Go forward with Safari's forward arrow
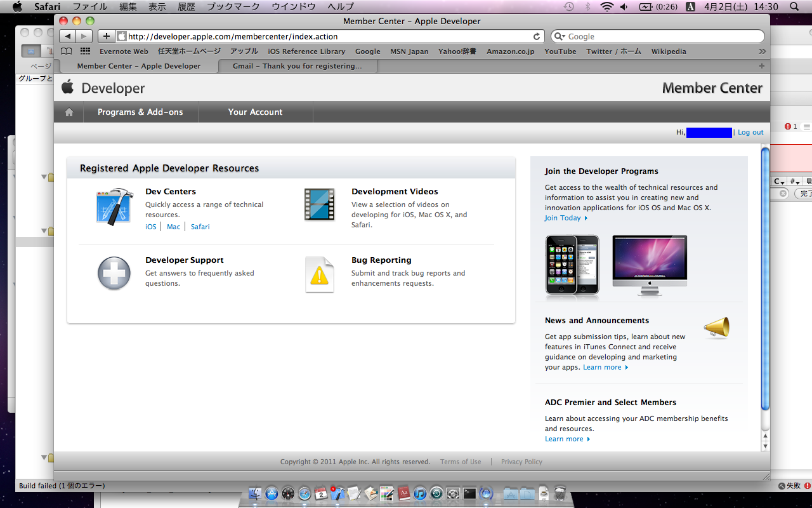812x508 pixels. click(x=84, y=36)
